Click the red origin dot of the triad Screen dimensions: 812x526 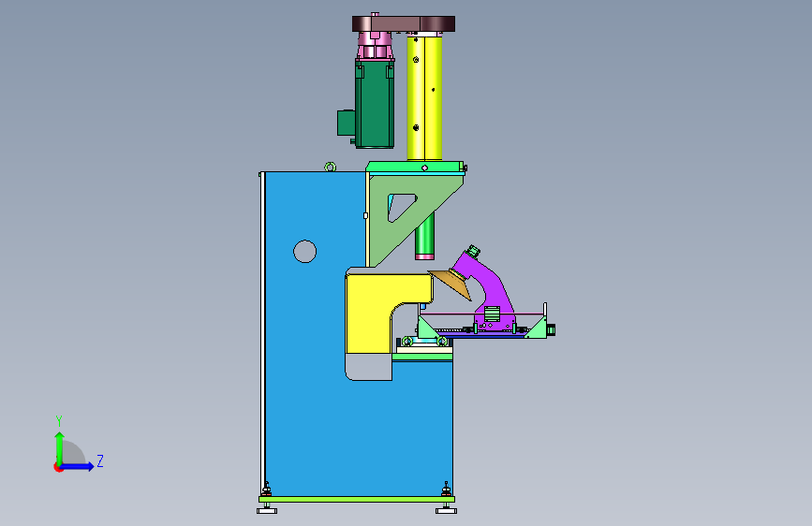[x=58, y=467]
